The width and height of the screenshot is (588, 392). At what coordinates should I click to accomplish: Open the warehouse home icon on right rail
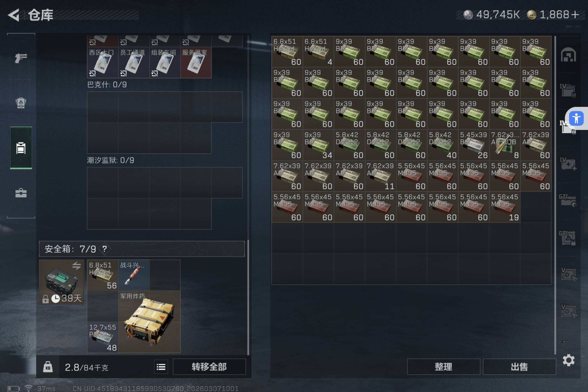(x=568, y=55)
